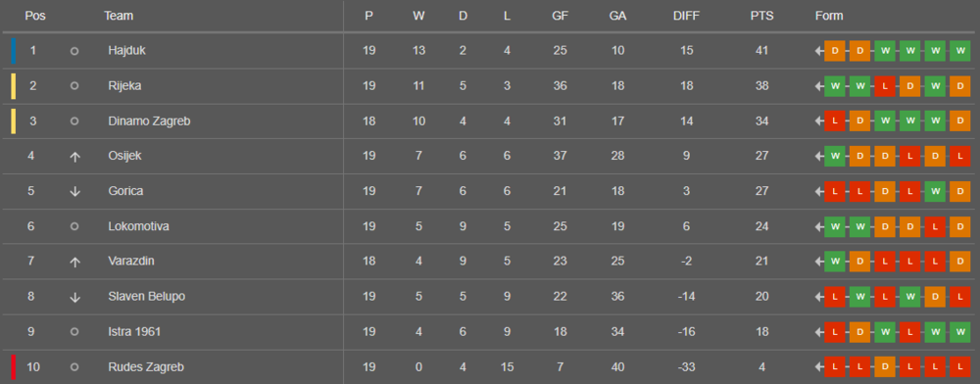Click Rudes Zagreb's orange D form badge

pos(884,367)
